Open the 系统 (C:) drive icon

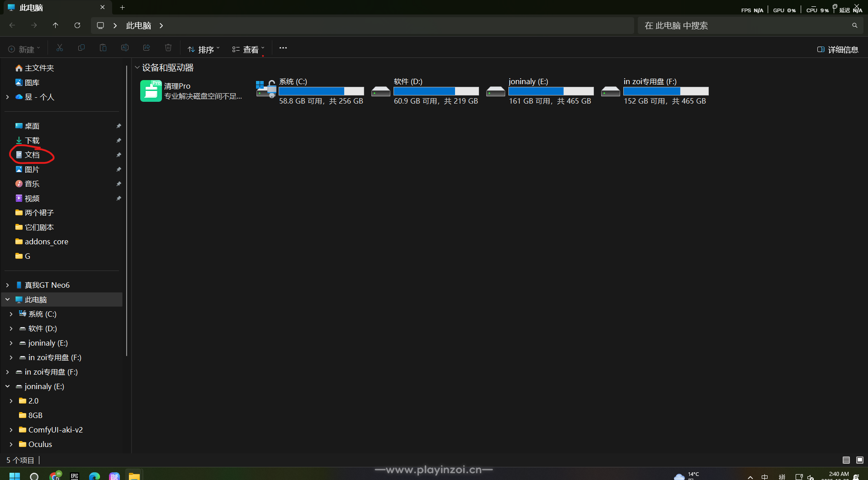coord(266,89)
